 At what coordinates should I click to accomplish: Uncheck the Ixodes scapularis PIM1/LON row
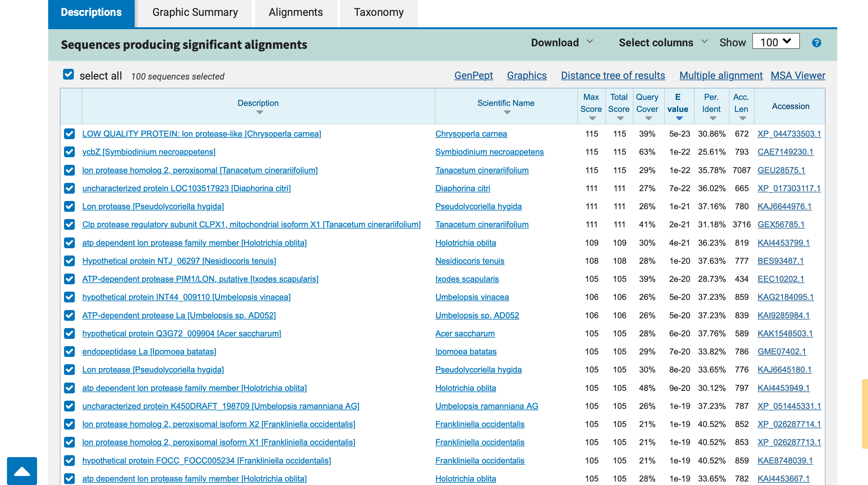point(69,279)
